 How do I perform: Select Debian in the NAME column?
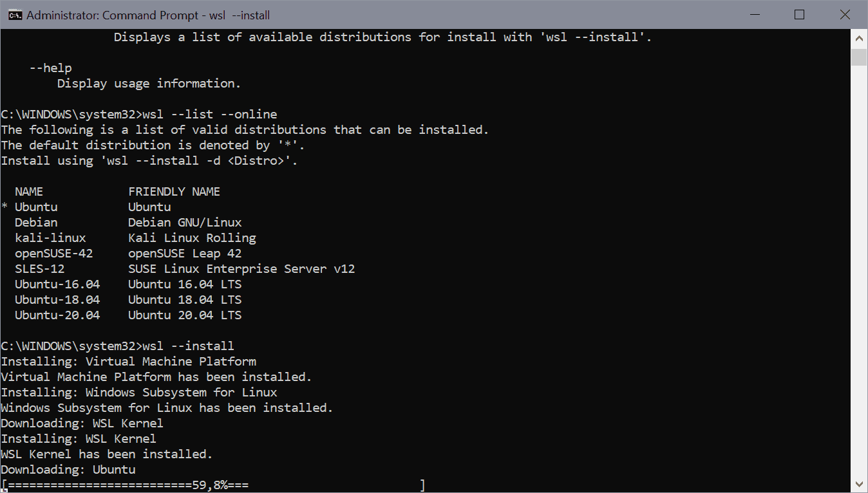click(x=36, y=223)
